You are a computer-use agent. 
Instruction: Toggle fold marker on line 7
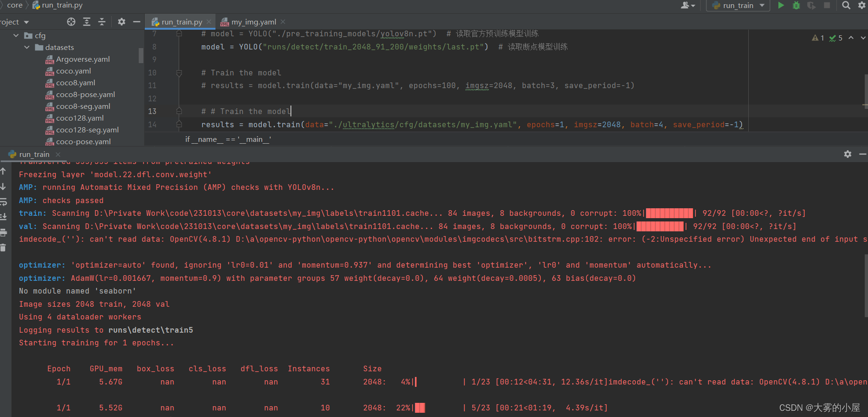(x=179, y=33)
